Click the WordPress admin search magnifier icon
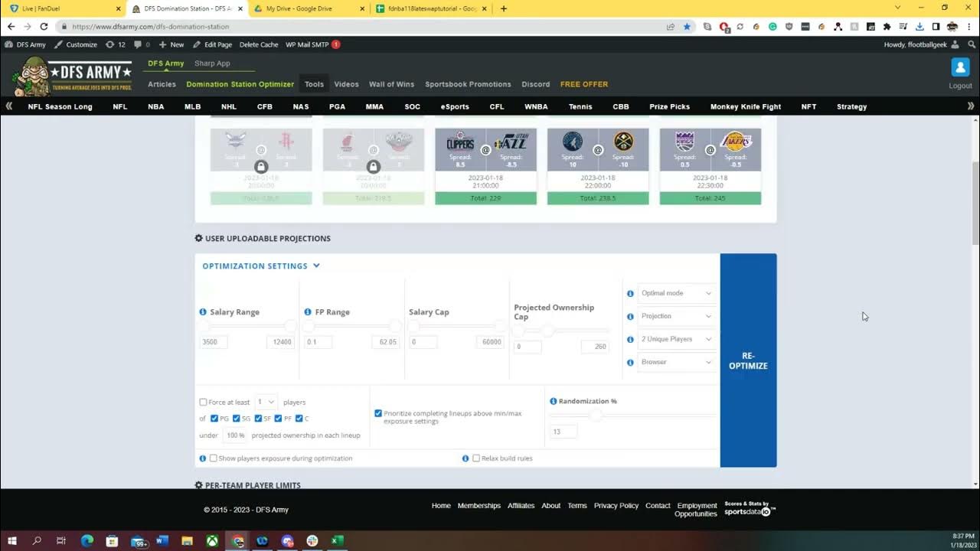 click(972, 44)
